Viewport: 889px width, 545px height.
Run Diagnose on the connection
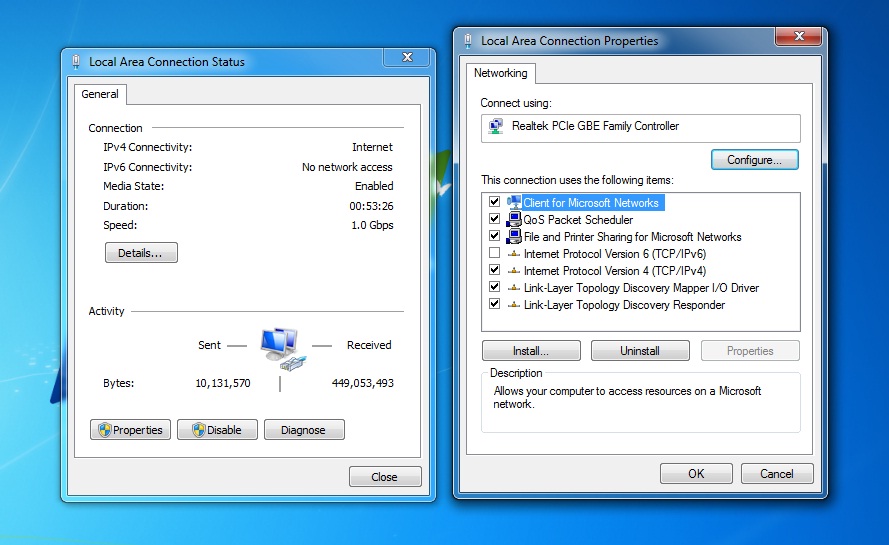pos(304,430)
